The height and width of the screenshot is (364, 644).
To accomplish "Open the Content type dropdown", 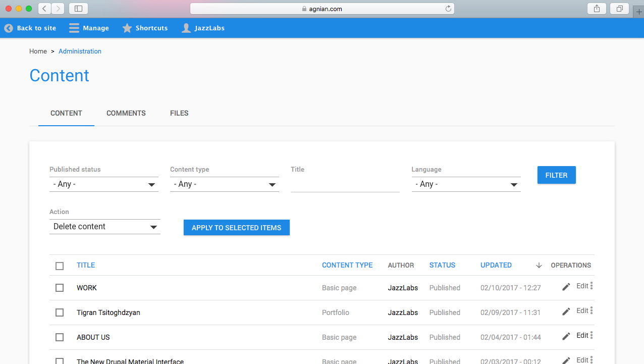I will 224,184.
